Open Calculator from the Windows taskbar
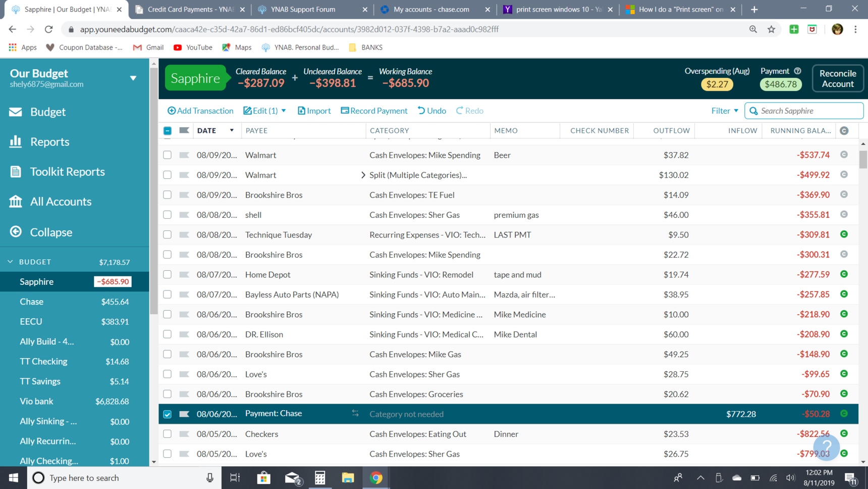 320,478
